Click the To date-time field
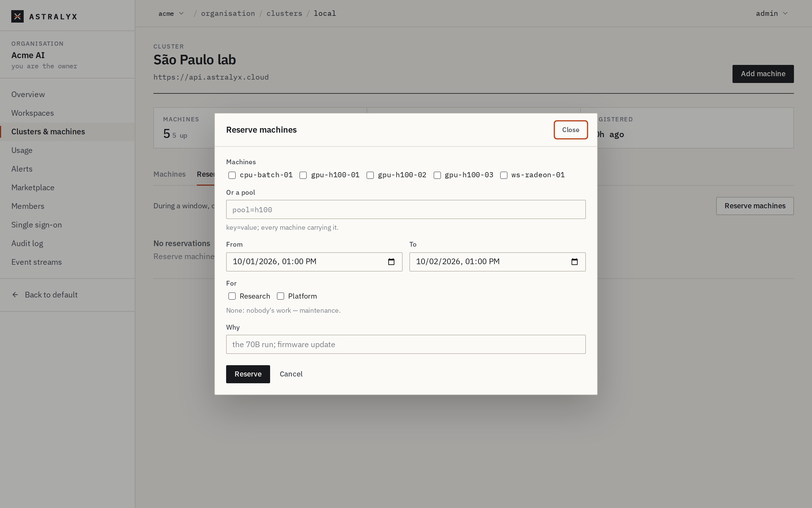This screenshot has height=508, width=812. coord(497,262)
